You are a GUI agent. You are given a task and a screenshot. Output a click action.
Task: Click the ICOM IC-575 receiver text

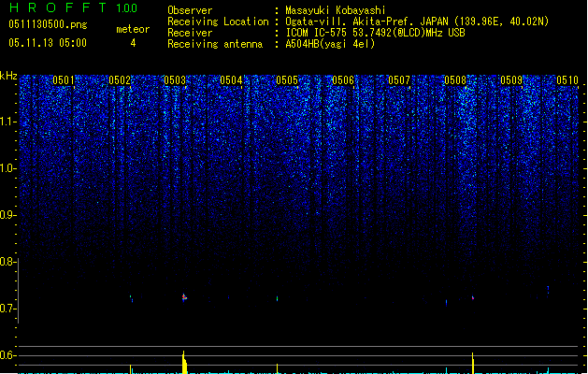[375, 33]
